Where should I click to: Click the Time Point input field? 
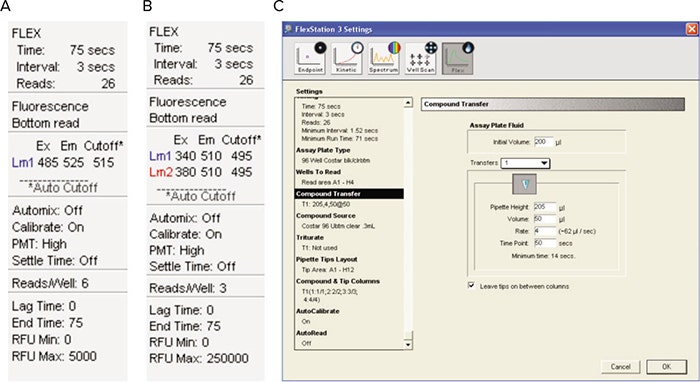(545, 243)
